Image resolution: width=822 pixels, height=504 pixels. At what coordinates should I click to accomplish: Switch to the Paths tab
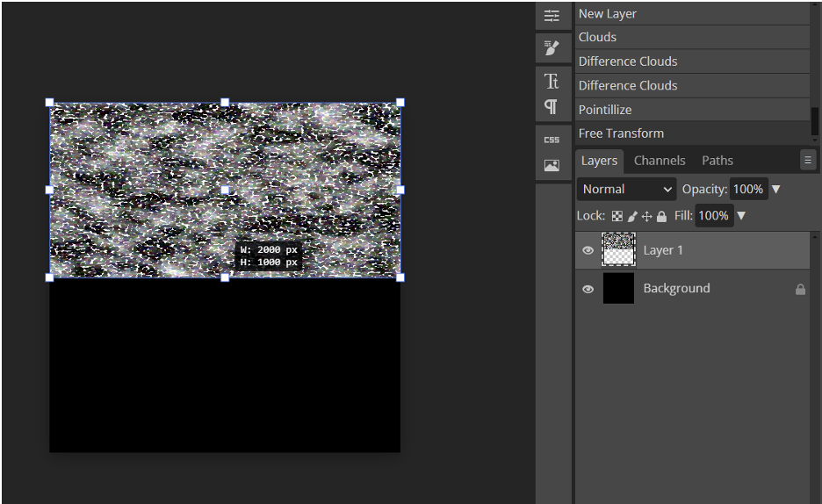(x=717, y=161)
